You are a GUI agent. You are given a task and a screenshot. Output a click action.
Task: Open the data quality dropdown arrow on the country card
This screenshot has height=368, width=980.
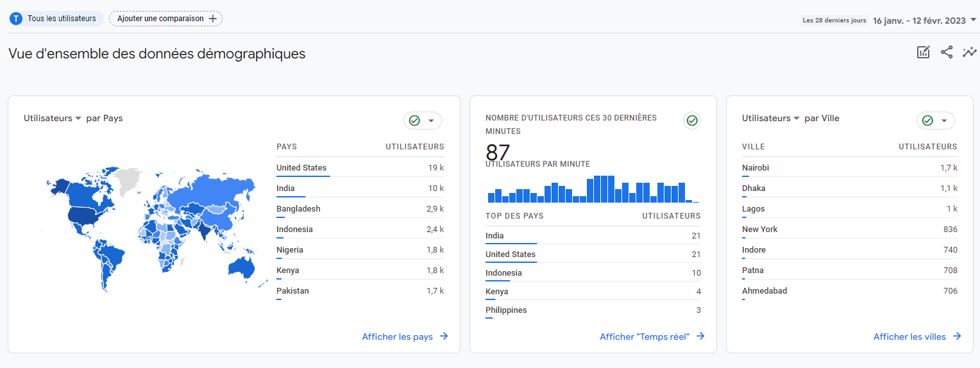[x=431, y=121]
